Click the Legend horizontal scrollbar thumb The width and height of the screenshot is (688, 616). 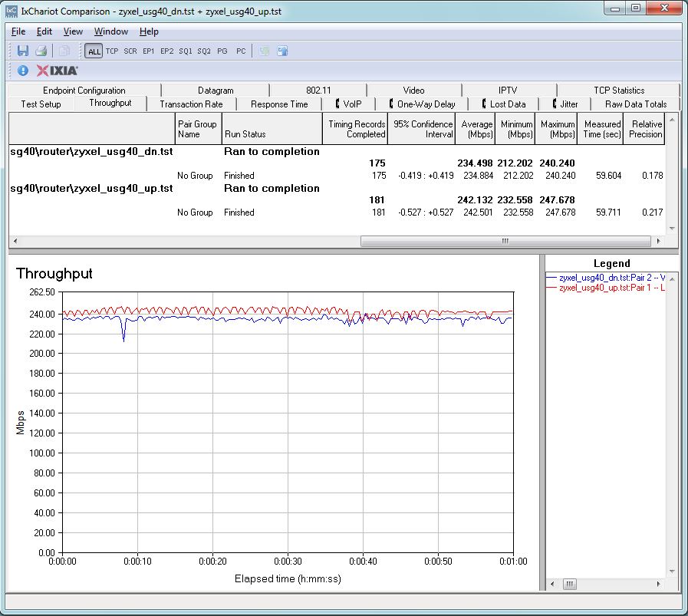[x=570, y=584]
